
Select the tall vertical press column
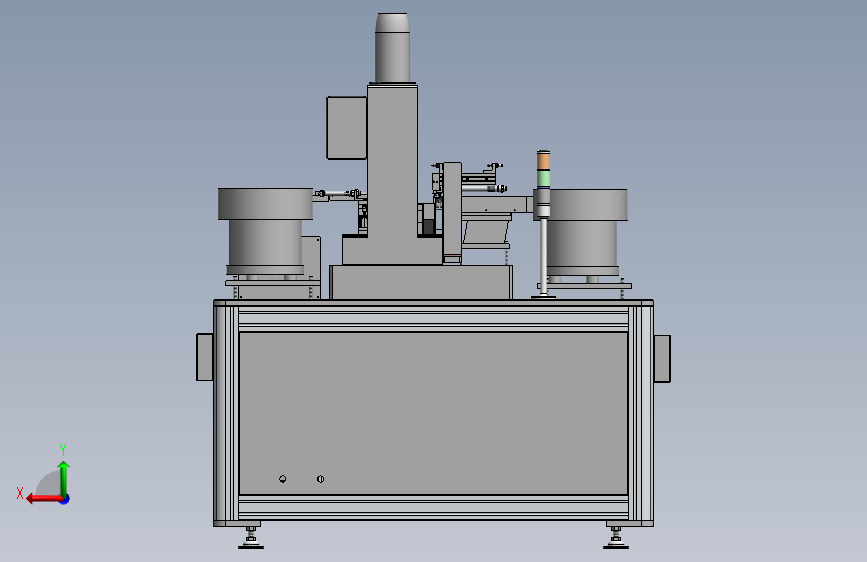[393, 174]
